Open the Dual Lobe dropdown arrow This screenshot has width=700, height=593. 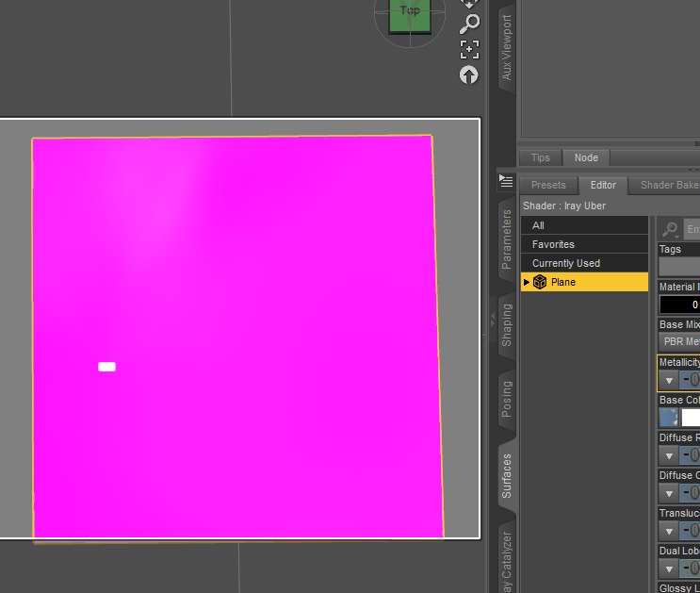tap(669, 569)
